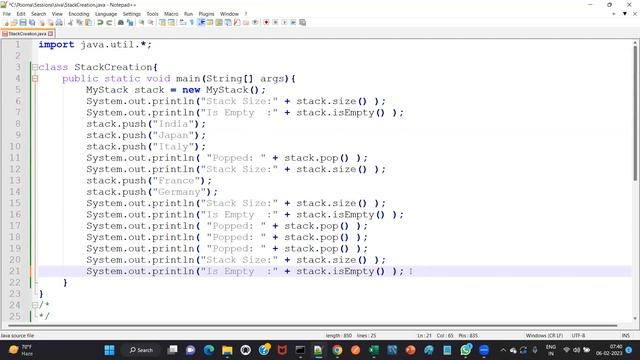Open the File menu

click(7, 14)
